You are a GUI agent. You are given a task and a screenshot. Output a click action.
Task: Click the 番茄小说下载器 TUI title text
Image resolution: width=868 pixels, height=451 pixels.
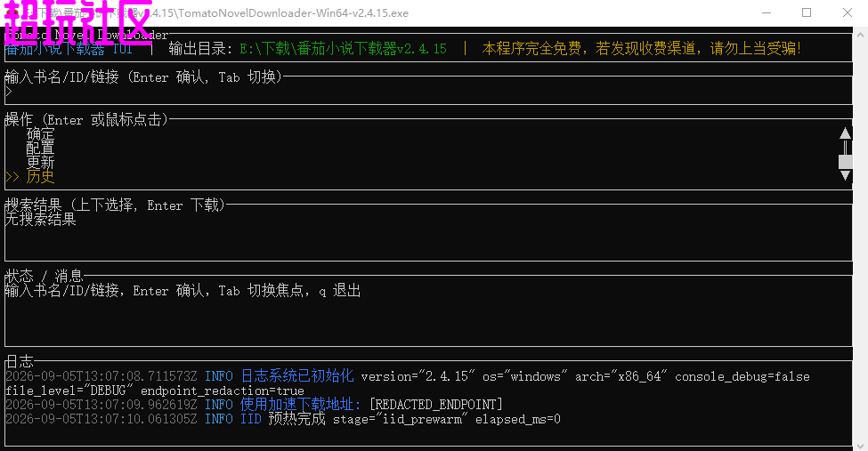coord(69,49)
